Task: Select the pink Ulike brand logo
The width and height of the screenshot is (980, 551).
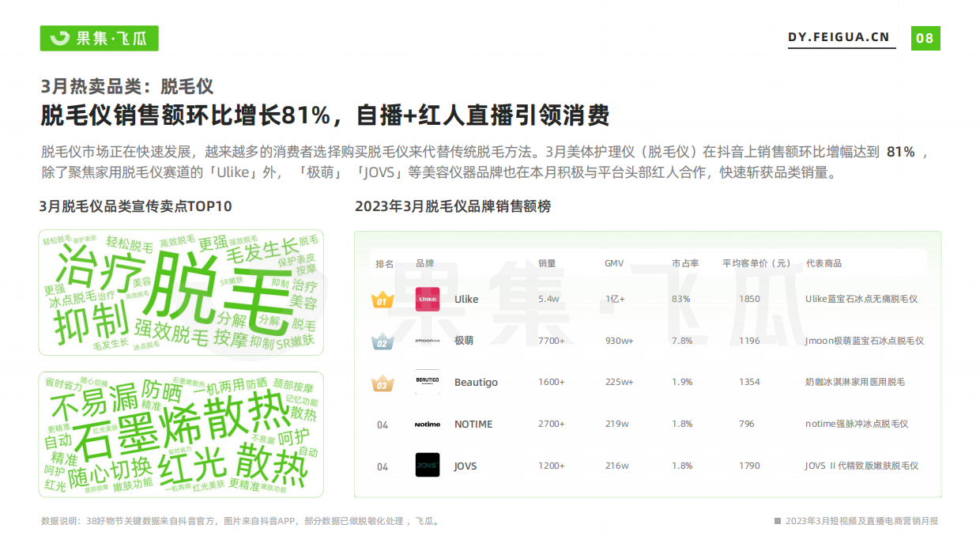Action: tap(428, 300)
